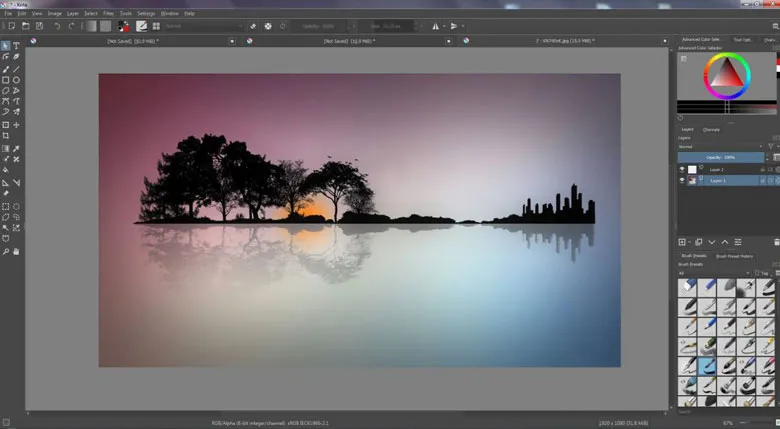Switch to the Channels tab
The width and height of the screenshot is (780, 429).
point(711,129)
